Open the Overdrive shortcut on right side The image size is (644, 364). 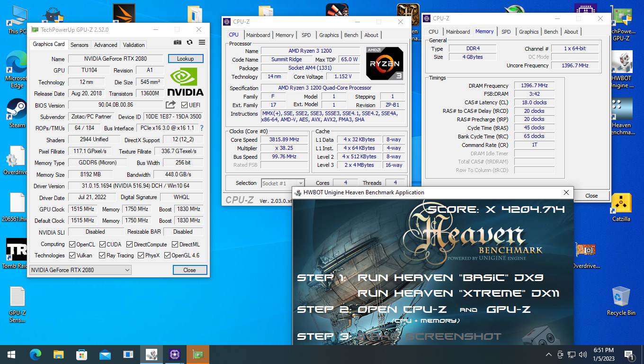pos(586,255)
